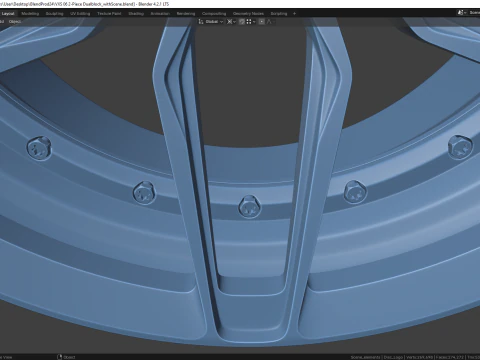Toggle the snap magnet button
Viewport: 480px width, 360px height.
pos(242,22)
